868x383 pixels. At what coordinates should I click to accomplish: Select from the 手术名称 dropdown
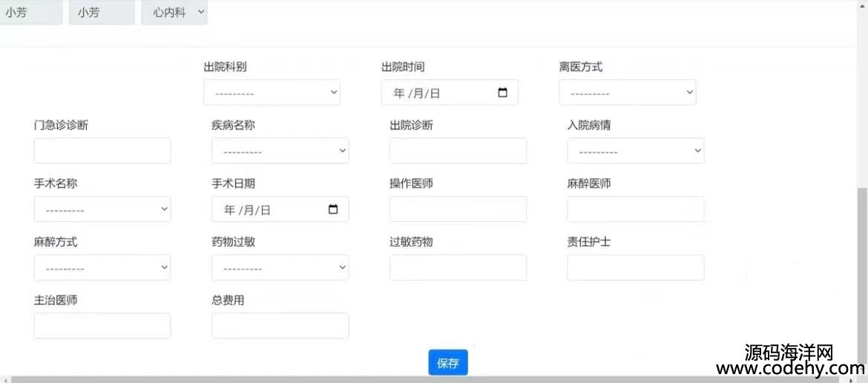coord(102,209)
